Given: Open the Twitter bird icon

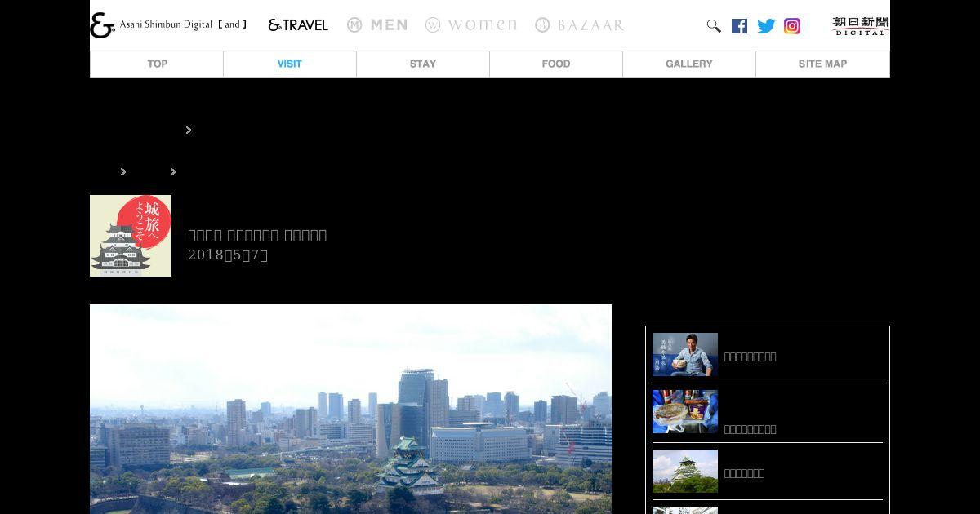Looking at the screenshot, I should 766,26.
